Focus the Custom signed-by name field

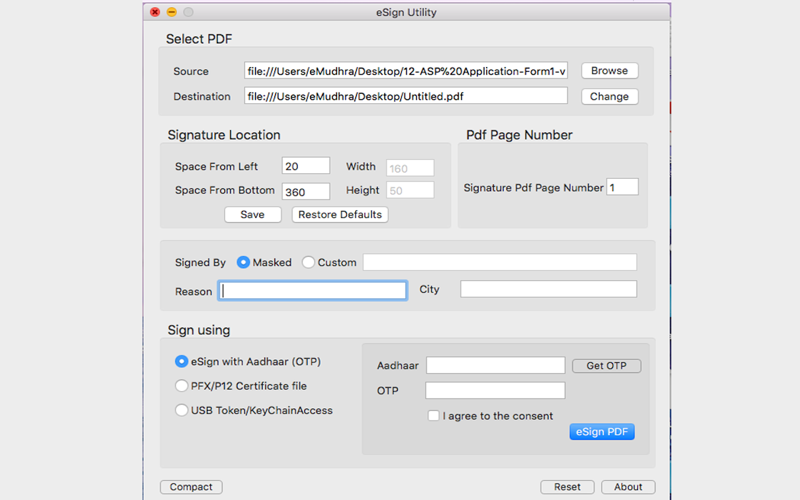pyautogui.click(x=500, y=262)
